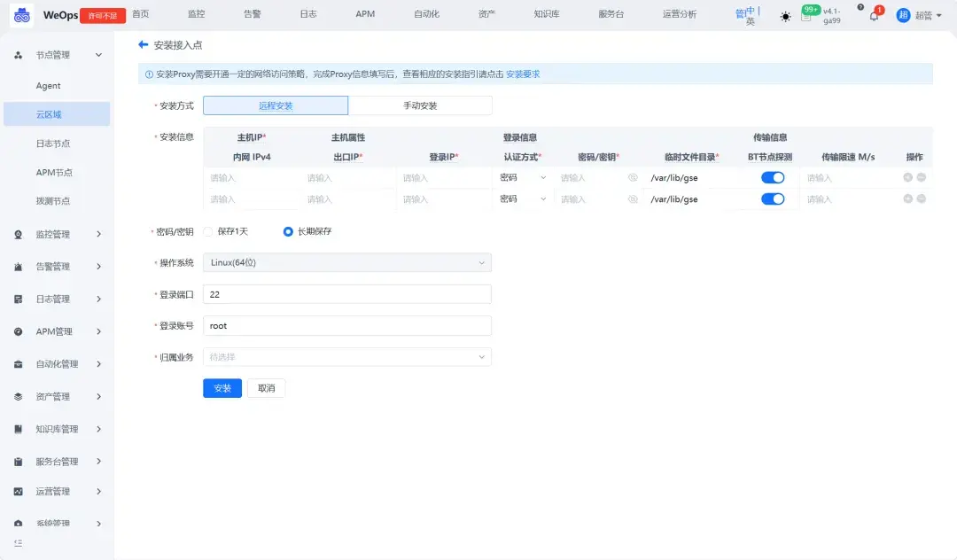The image size is (957, 560).
Task: Expand the APM管理 chevron
Action: 99,331
